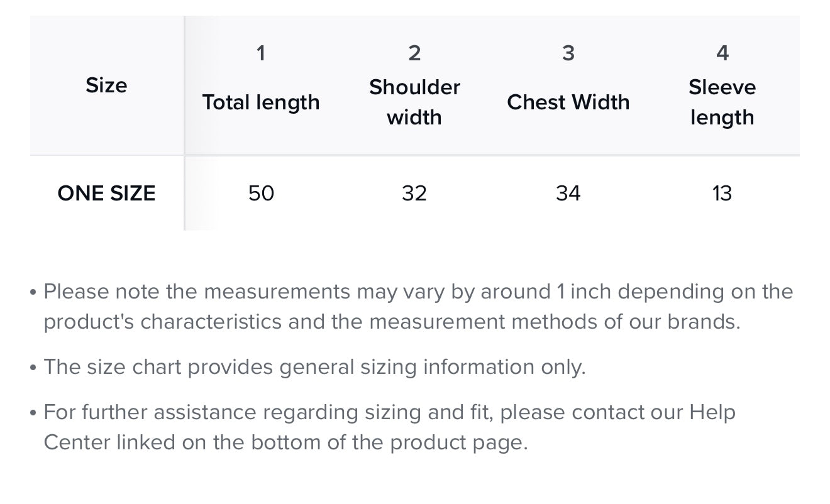The height and width of the screenshot is (504, 830).
Task: Click the chest width value 34
Action: [x=568, y=193]
